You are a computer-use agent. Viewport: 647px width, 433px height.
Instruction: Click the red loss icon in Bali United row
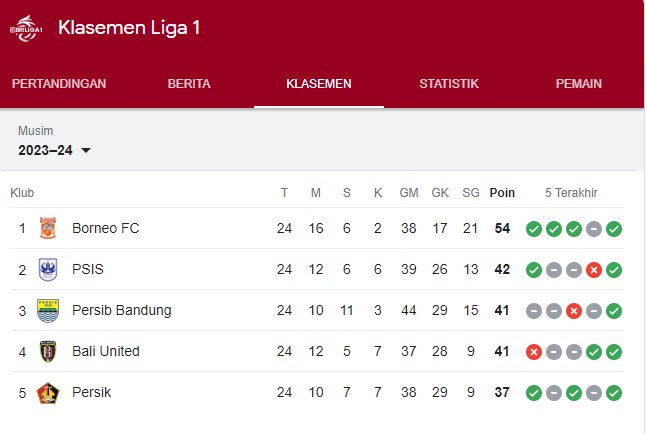pyautogui.click(x=534, y=352)
